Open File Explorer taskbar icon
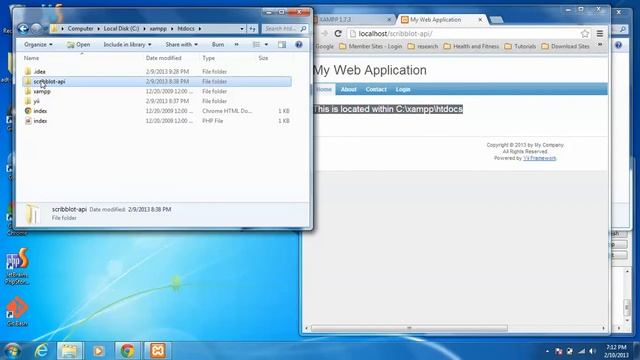Image resolution: width=640 pixels, height=360 pixels. point(69,351)
